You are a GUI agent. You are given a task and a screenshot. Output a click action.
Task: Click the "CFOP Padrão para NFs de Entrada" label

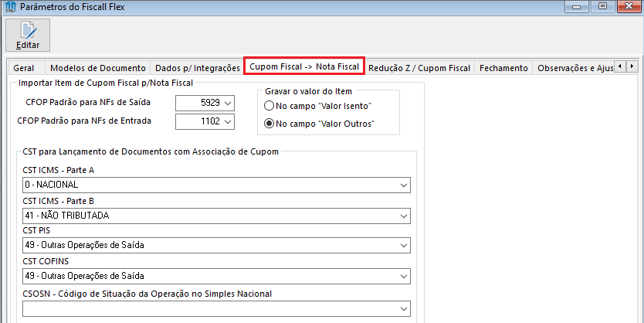(84, 121)
